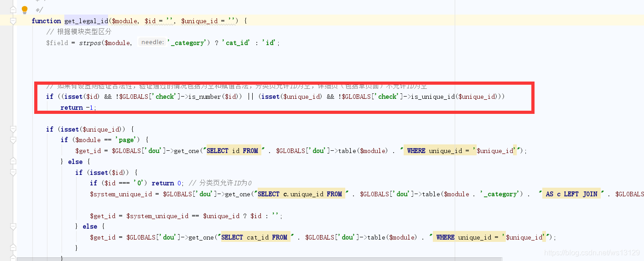Collapse the doc comment end fold marker
The height and width of the screenshot is (261, 644).
(13, 10)
